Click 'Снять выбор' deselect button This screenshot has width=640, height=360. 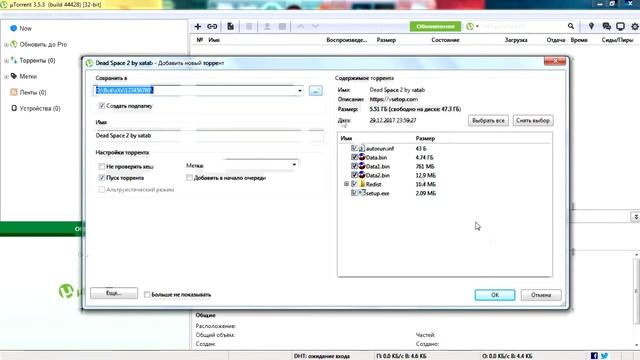(x=533, y=120)
